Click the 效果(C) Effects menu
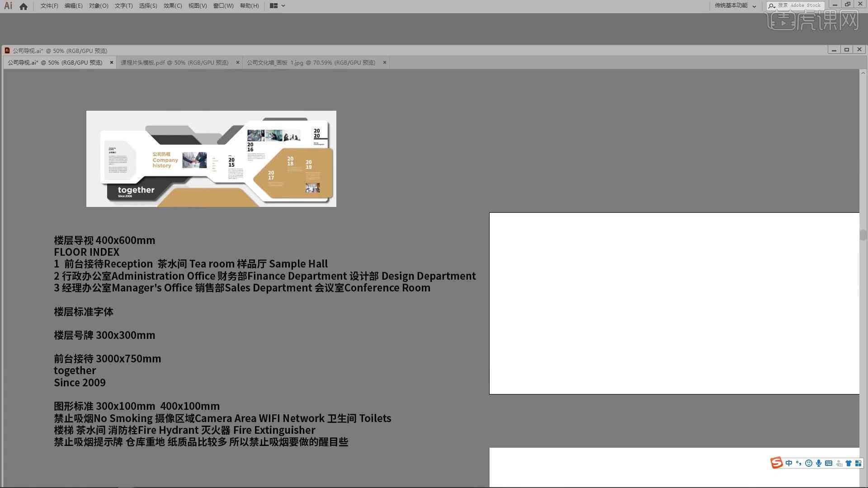 coord(172,5)
